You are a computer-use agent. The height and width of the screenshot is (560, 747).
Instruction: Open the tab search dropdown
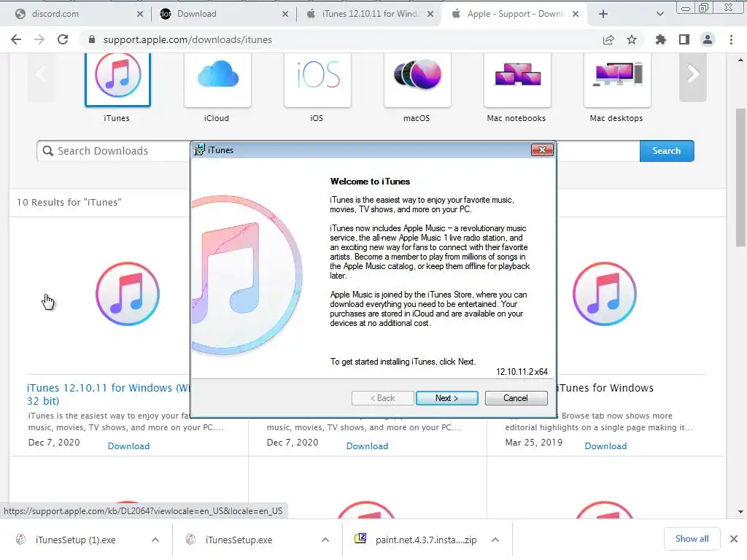[x=659, y=14]
